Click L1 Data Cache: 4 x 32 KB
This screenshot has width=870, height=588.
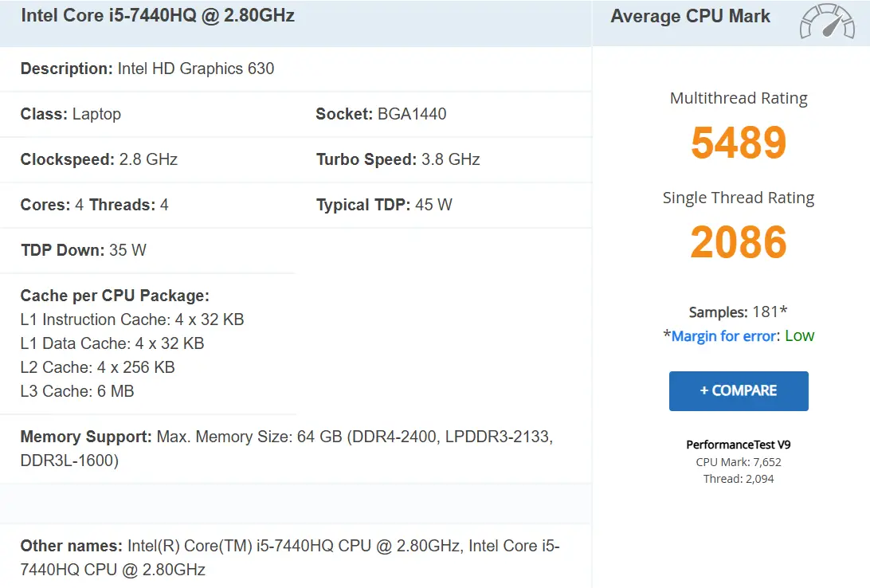(x=112, y=343)
